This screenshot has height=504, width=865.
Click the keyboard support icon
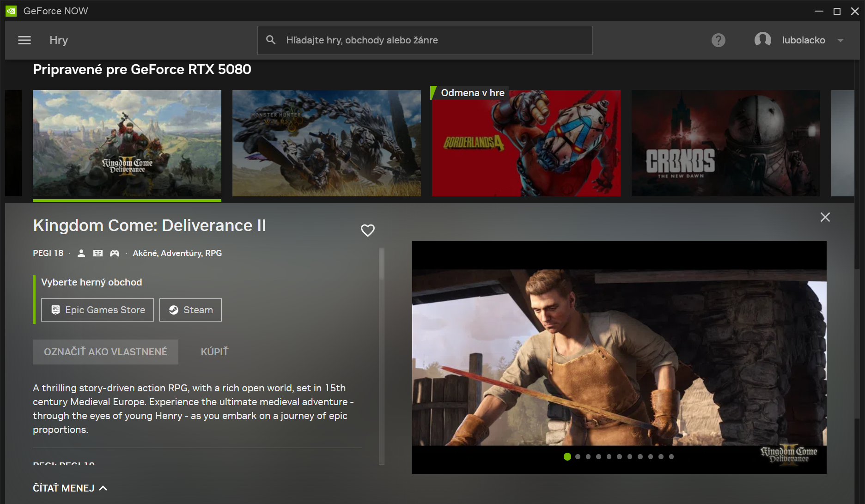(98, 253)
